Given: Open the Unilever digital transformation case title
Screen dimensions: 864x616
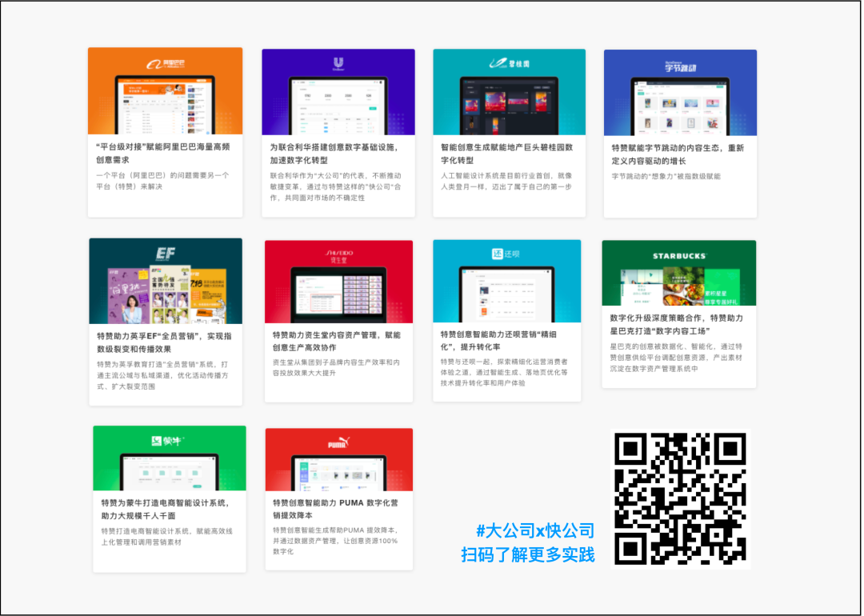Looking at the screenshot, I should (x=337, y=154).
